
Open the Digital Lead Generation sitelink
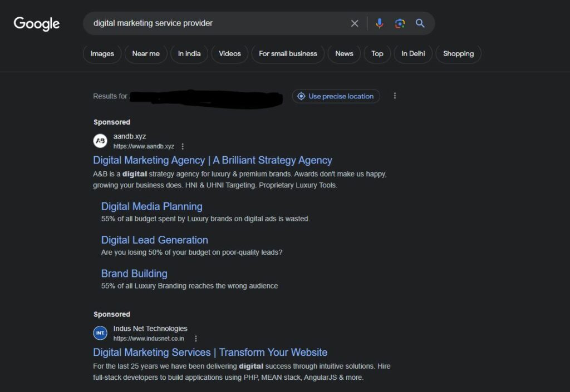coord(155,240)
